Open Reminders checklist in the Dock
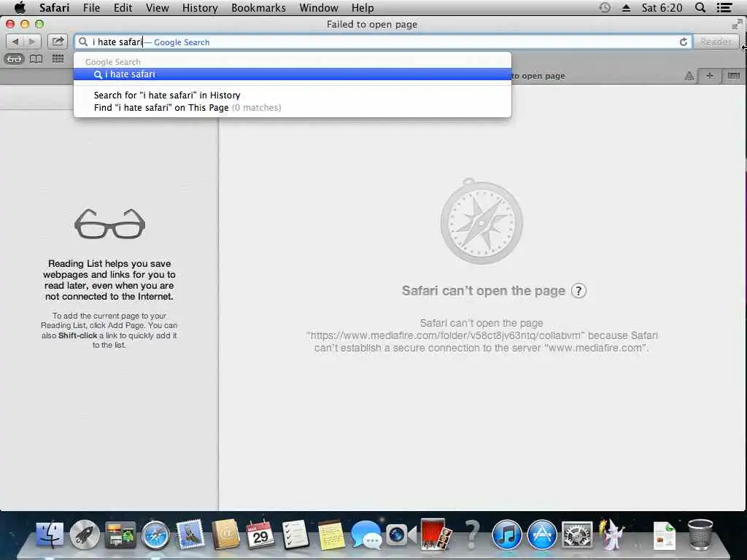 click(295, 534)
